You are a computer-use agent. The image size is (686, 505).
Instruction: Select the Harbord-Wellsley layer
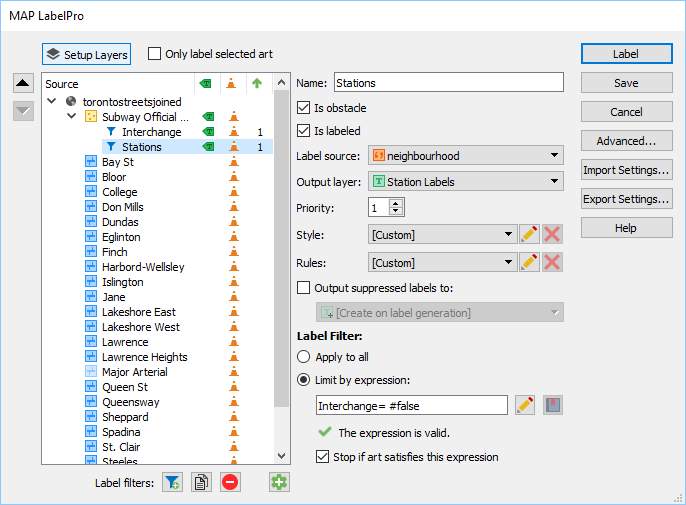(x=143, y=267)
